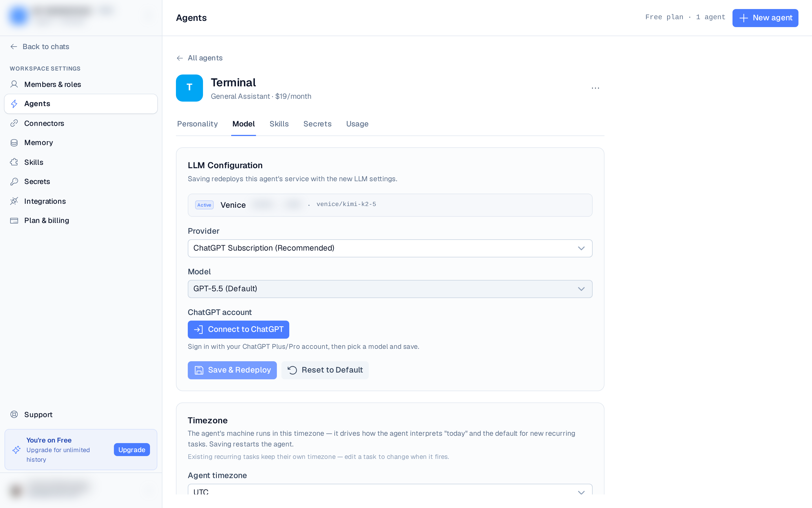Click the Connectors link icon
812x508 pixels.
tap(14, 123)
